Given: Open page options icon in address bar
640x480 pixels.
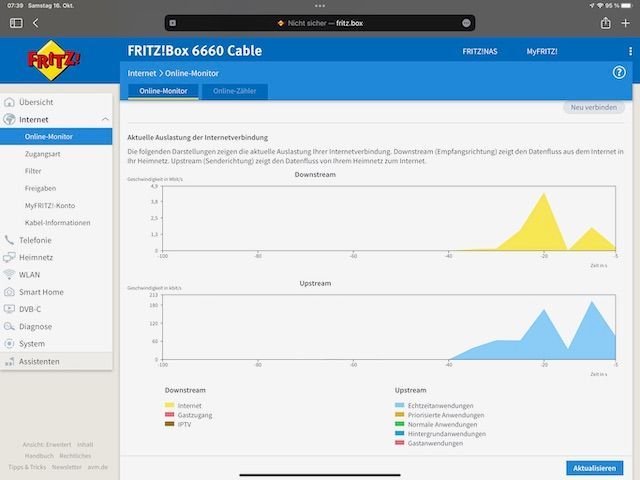Looking at the screenshot, I should [466, 23].
